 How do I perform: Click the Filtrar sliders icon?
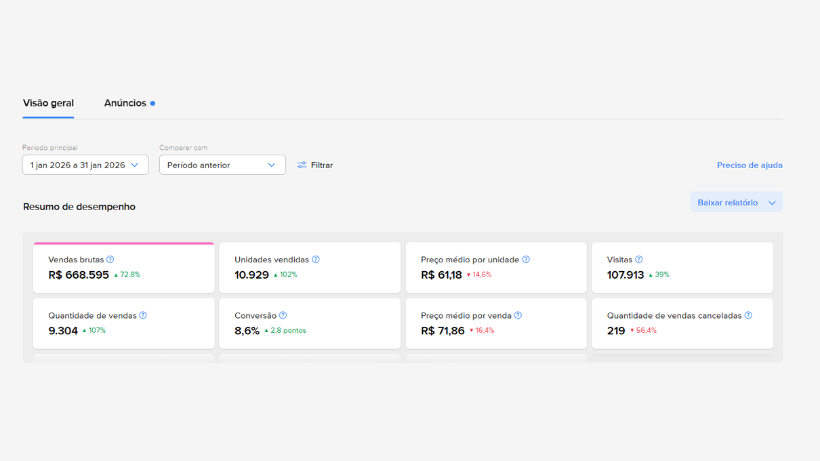tap(302, 165)
